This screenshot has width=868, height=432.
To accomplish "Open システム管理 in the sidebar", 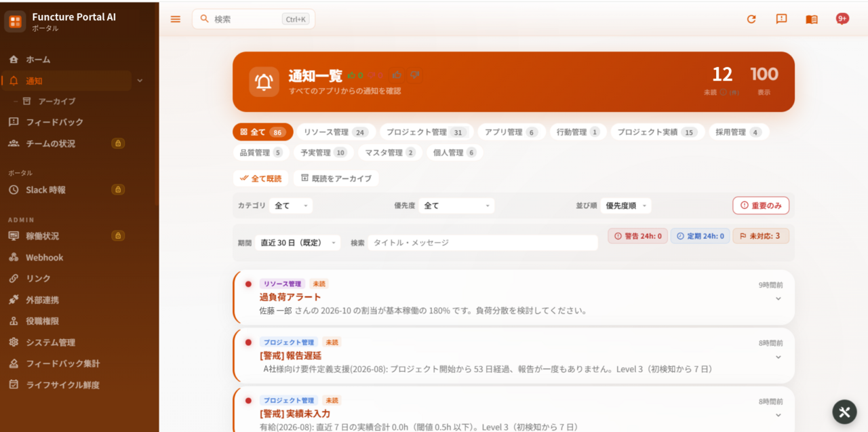I will click(66, 342).
